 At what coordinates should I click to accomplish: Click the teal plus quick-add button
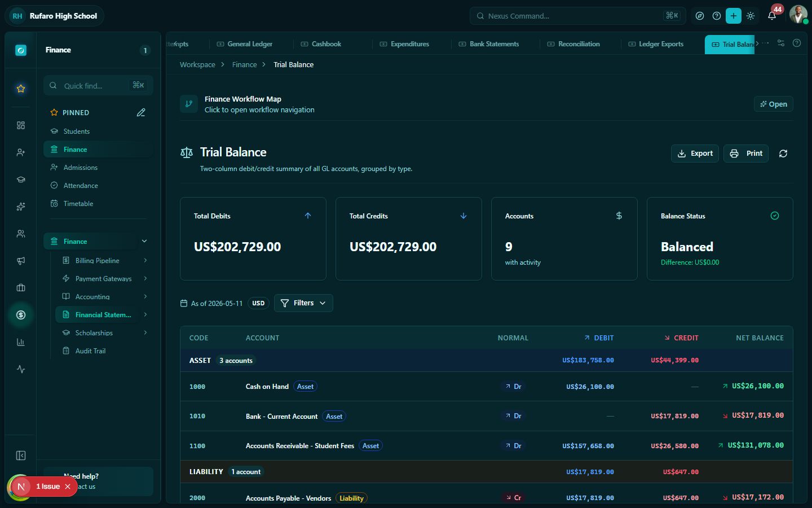click(734, 16)
